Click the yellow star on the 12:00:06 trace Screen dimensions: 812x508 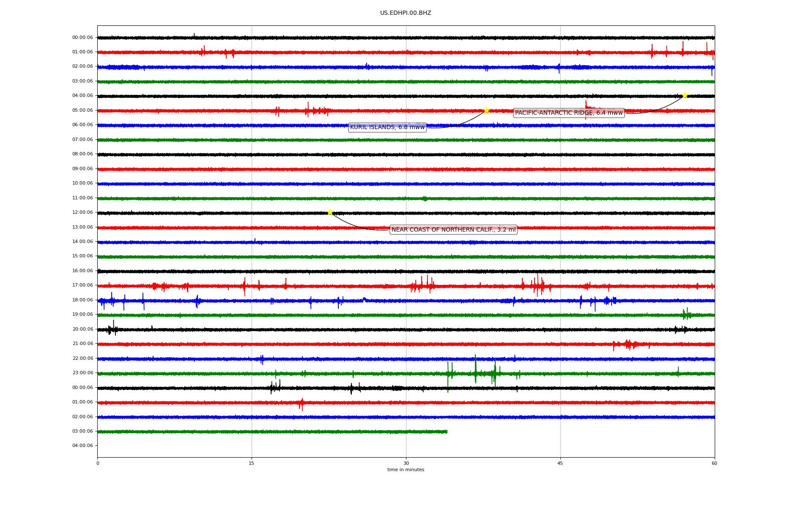click(330, 212)
